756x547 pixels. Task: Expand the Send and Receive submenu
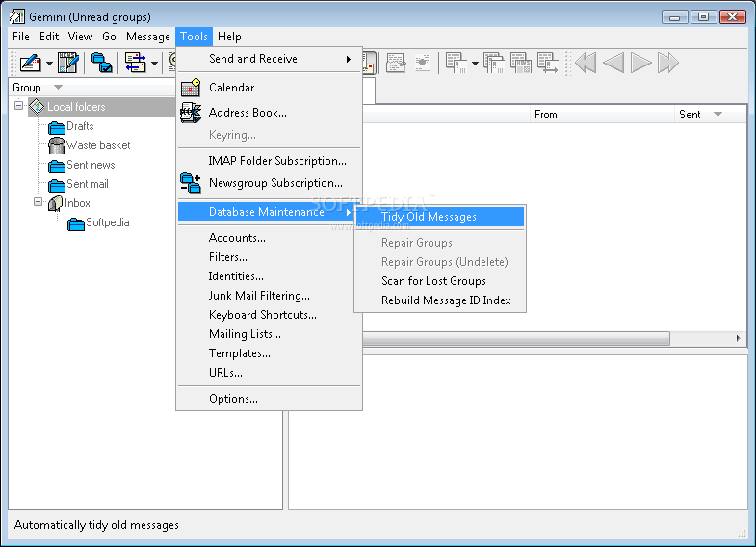(270, 60)
